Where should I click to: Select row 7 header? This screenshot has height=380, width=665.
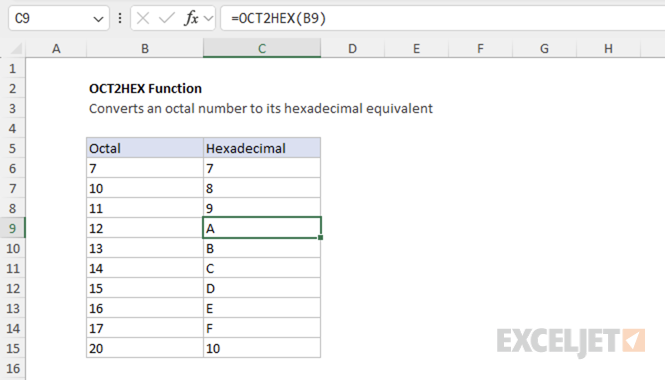coord(13,188)
